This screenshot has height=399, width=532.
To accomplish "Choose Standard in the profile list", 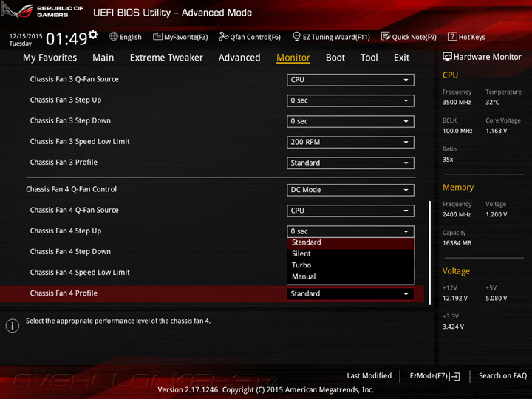I will point(350,242).
